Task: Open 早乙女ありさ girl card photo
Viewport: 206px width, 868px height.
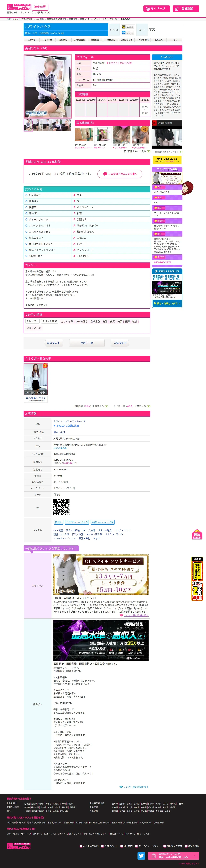Action: [35, 379]
